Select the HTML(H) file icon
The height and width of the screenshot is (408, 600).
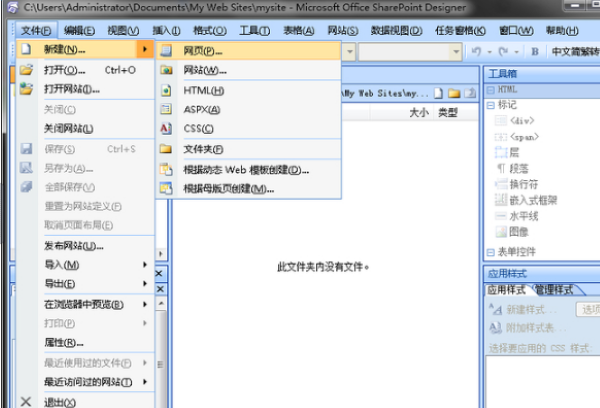pyautogui.click(x=166, y=90)
